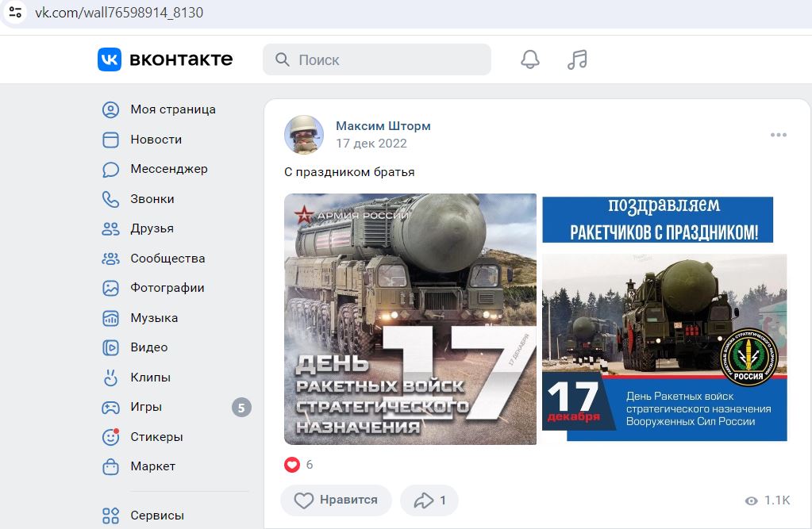Open Максим Шторм's profile
The image size is (812, 529).
click(383, 125)
